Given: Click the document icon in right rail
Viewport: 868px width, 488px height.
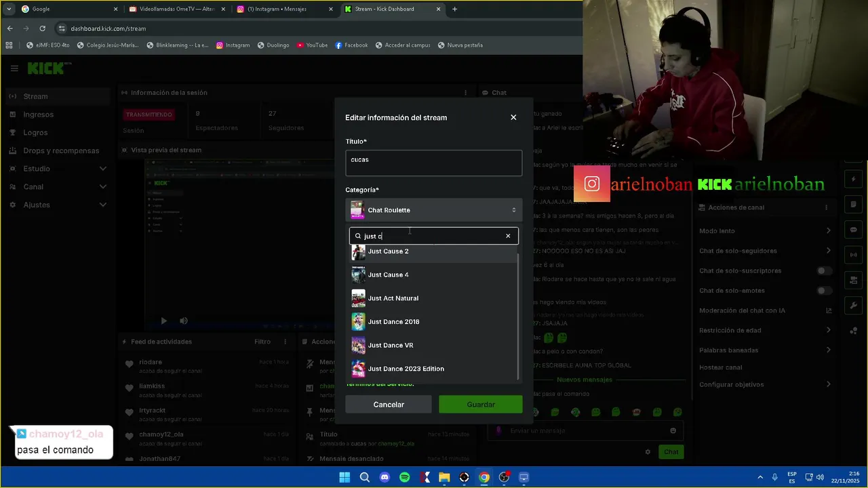Looking at the screenshot, I should 854,205.
